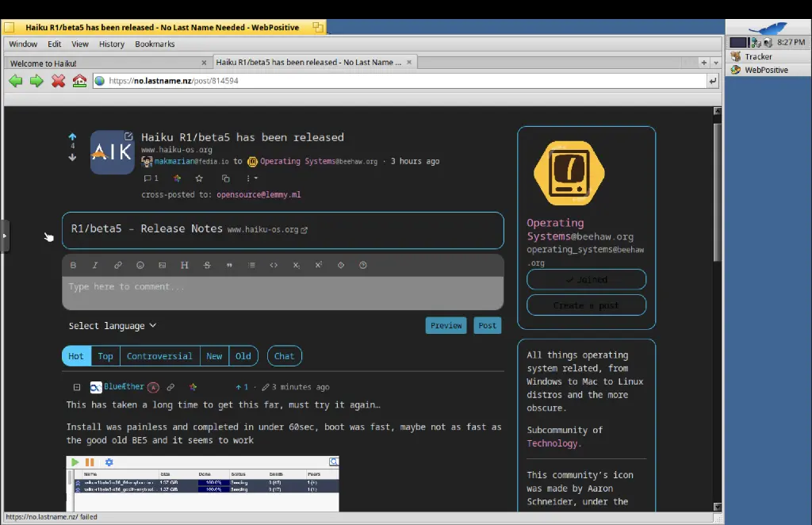
Task: Open Tracker from the Deskbar
Action: pyautogui.click(x=768, y=56)
